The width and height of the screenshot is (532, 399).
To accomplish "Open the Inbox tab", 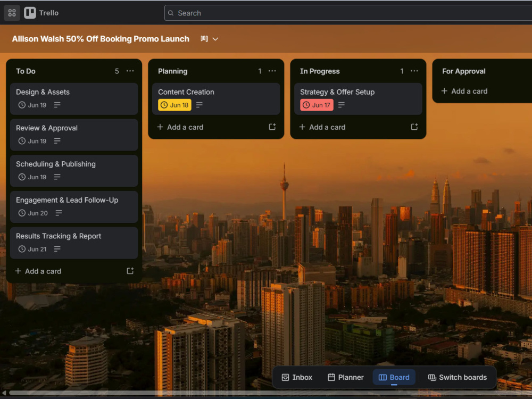I will tap(297, 377).
